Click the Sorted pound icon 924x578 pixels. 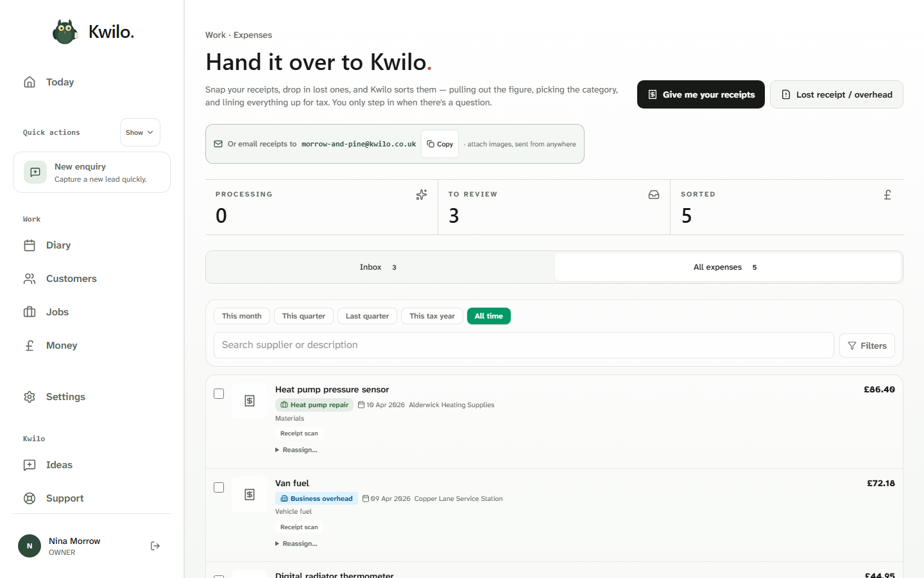pyautogui.click(x=887, y=195)
